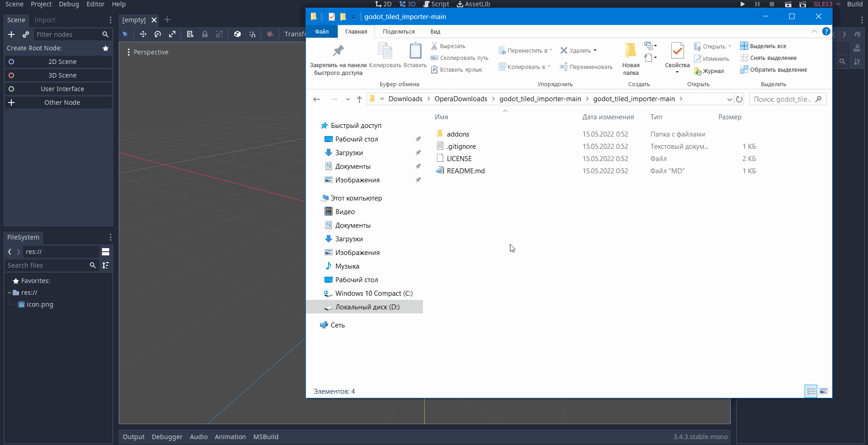Toggle Use Snap icon in viewport toolbar
The width and height of the screenshot is (868, 445).
(x=252, y=34)
